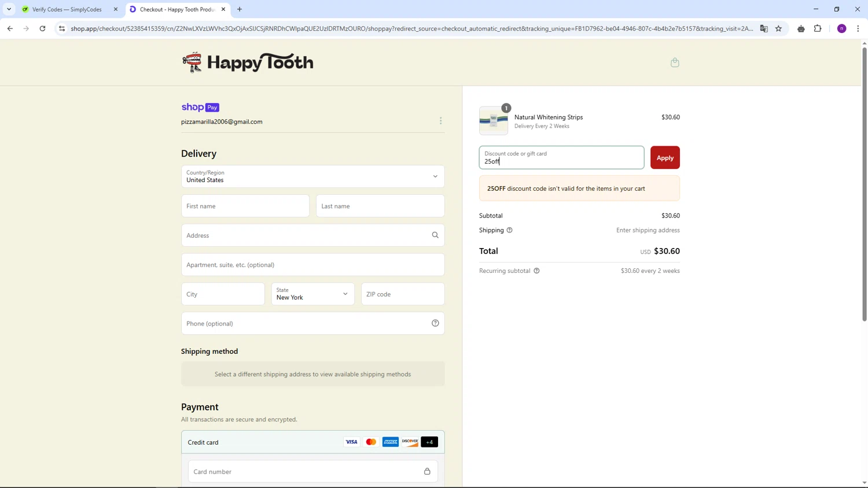Click the pizzamarilla2006@gmail.com email text
Image resolution: width=868 pixels, height=488 pixels.
pyautogui.click(x=222, y=121)
